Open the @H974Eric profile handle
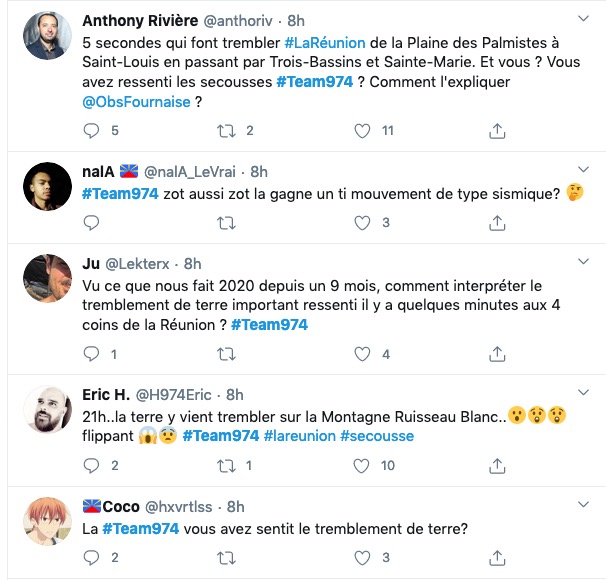The image size is (606, 580). [x=178, y=395]
